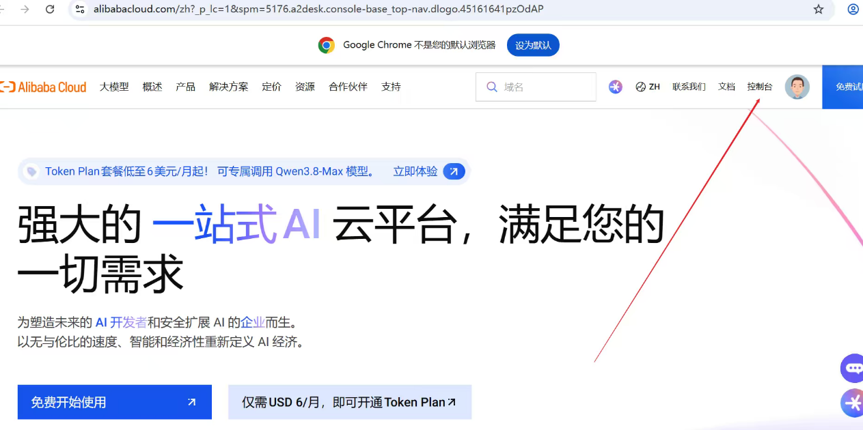The height and width of the screenshot is (430, 863).
Task: Click 文档 link
Action: coord(727,87)
